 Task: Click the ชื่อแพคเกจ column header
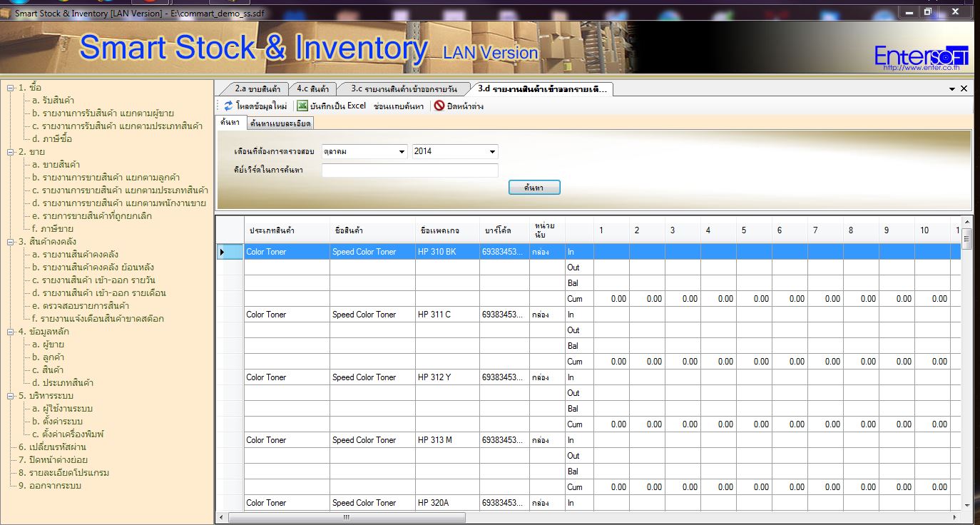pyautogui.click(x=447, y=230)
